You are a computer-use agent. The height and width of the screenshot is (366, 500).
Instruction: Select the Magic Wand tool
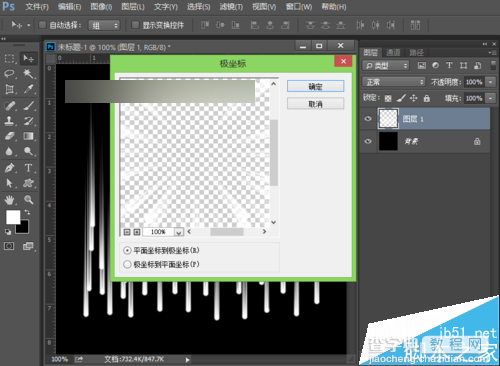[x=28, y=74]
